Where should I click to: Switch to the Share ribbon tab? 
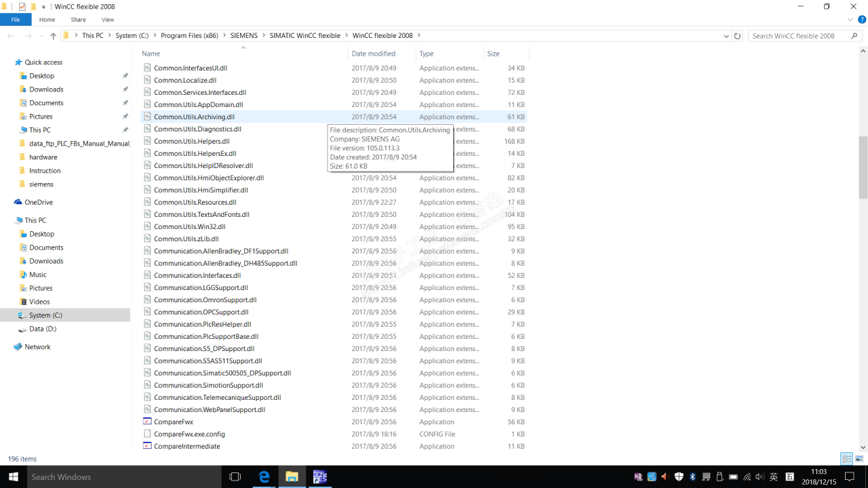(78, 20)
